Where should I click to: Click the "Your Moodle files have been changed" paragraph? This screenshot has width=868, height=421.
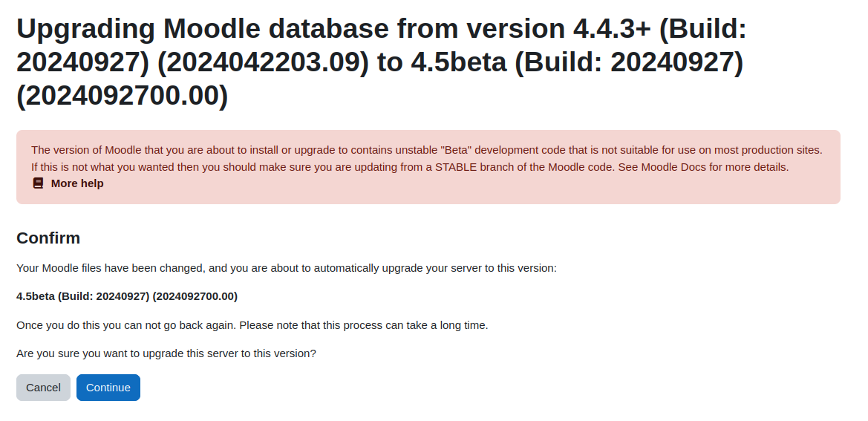point(287,268)
